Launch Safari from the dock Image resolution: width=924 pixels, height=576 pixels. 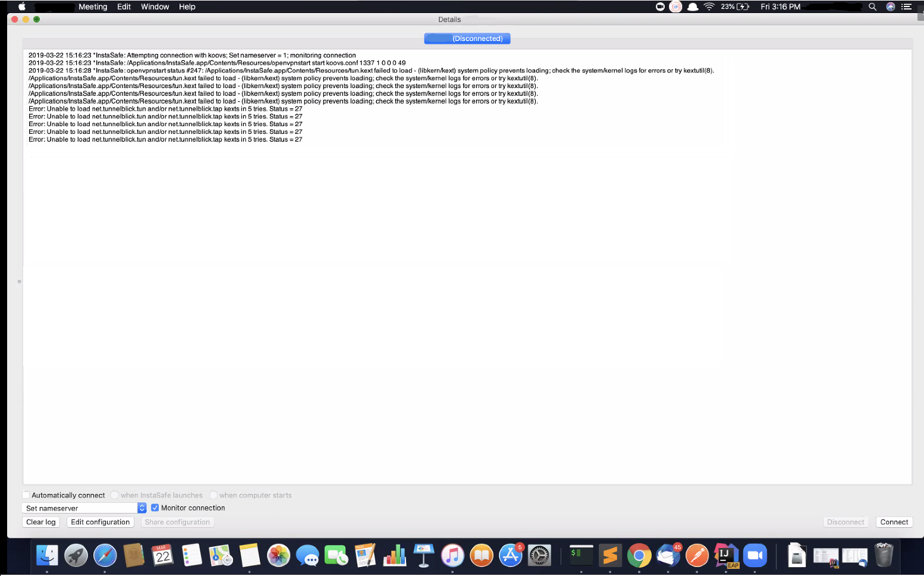tap(105, 556)
